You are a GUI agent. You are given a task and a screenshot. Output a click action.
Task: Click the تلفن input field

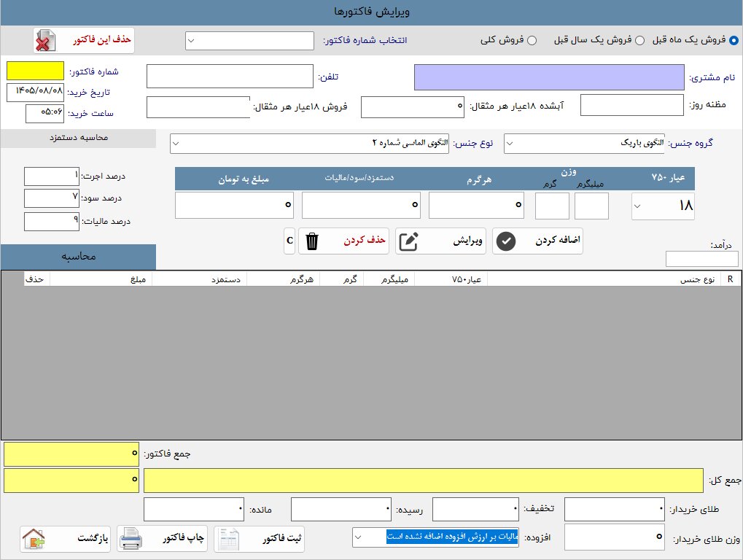pos(230,77)
